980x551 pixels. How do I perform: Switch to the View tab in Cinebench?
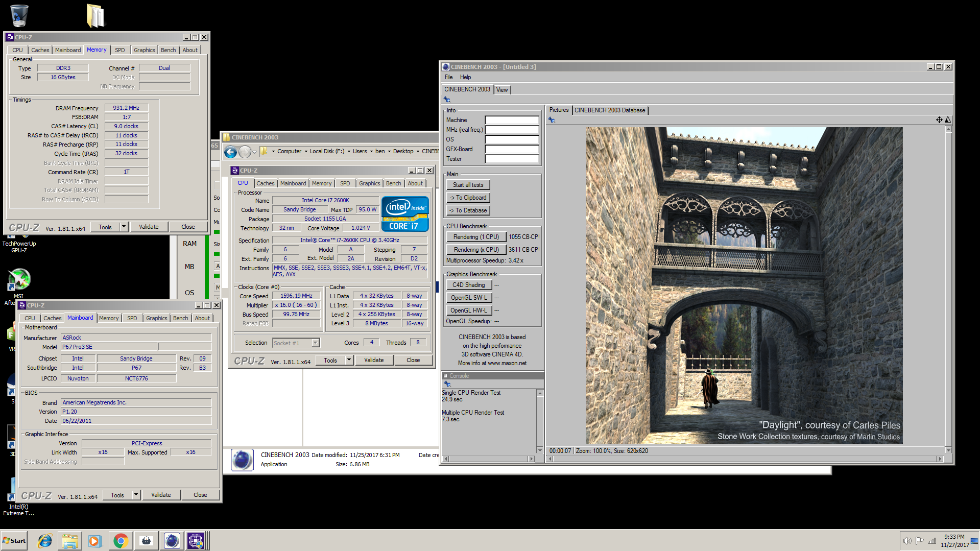502,90
